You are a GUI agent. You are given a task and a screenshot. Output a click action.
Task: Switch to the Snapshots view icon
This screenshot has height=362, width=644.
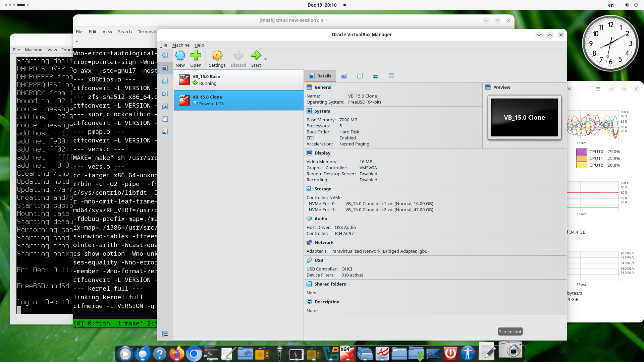coord(344,76)
